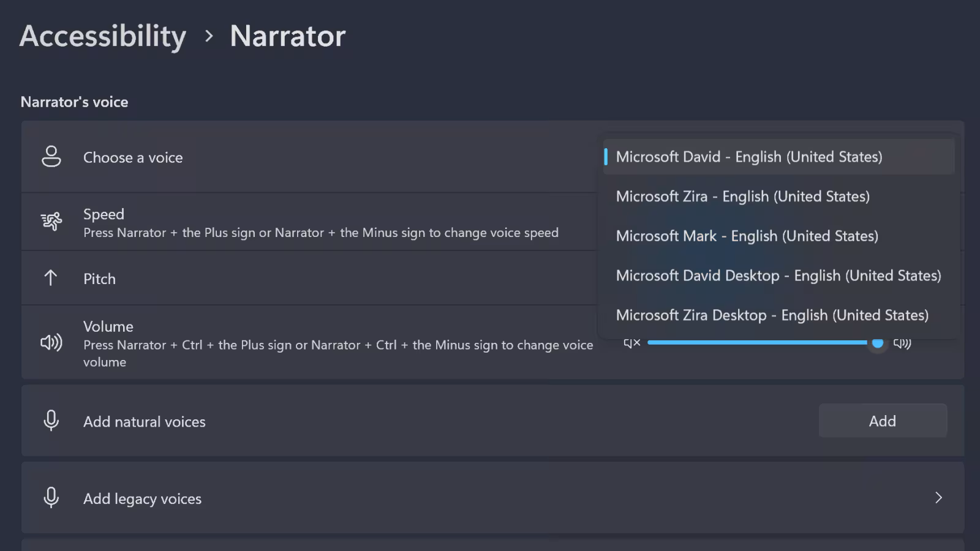
Task: Click the Volume setting title
Action: (108, 326)
